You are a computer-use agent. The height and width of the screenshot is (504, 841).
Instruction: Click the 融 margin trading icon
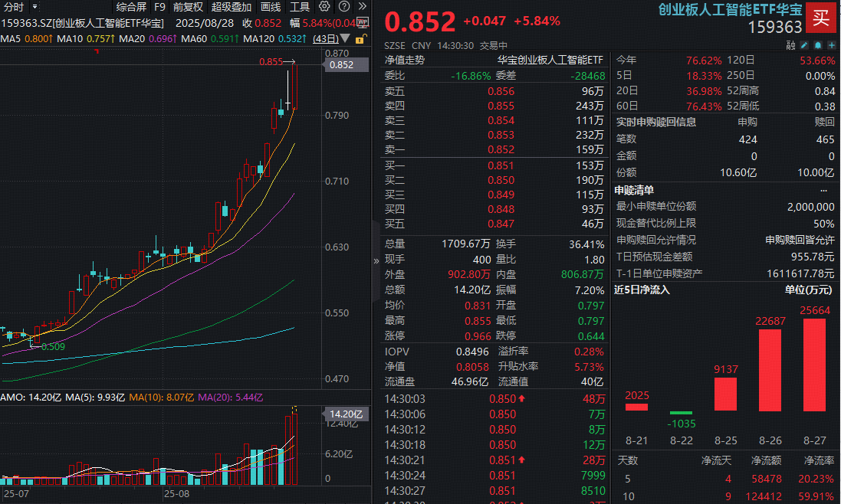790,44
